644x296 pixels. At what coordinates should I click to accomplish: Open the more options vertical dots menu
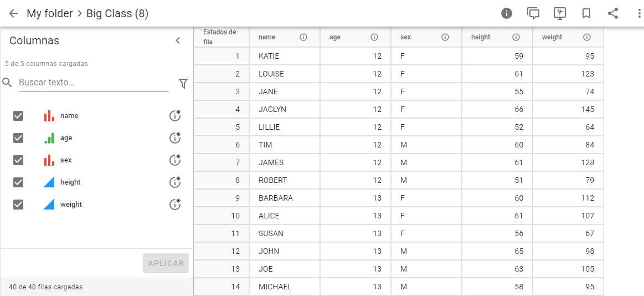pos(639,13)
